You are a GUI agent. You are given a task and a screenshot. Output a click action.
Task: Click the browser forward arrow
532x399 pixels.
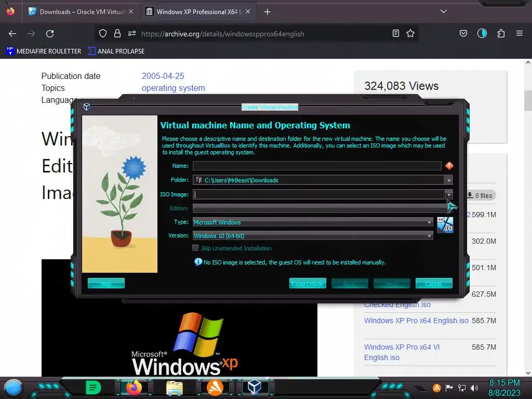(31, 34)
